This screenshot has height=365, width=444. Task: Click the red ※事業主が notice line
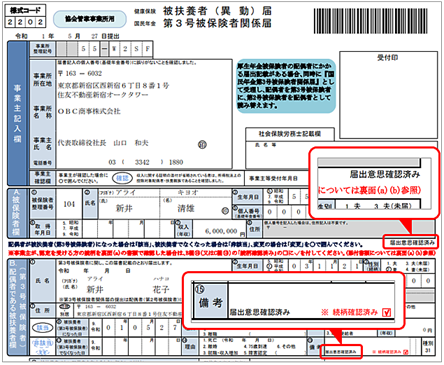221,253
